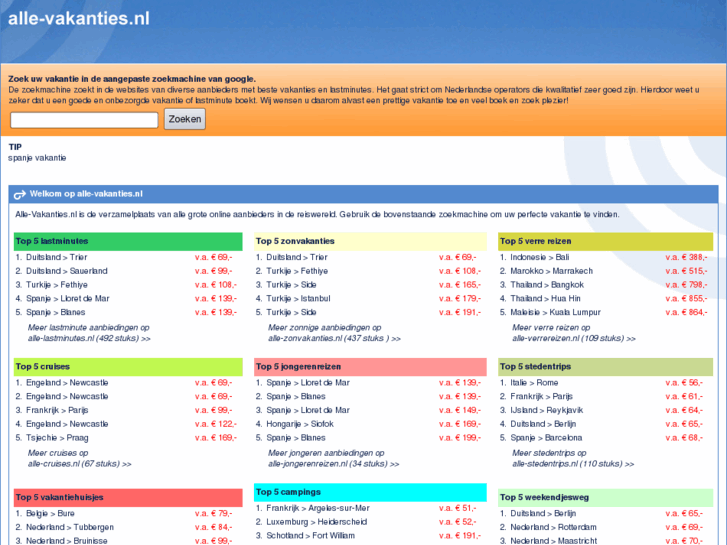
Task: Click the Top 5 weekendjesweg header
Action: pyautogui.click(x=606, y=498)
